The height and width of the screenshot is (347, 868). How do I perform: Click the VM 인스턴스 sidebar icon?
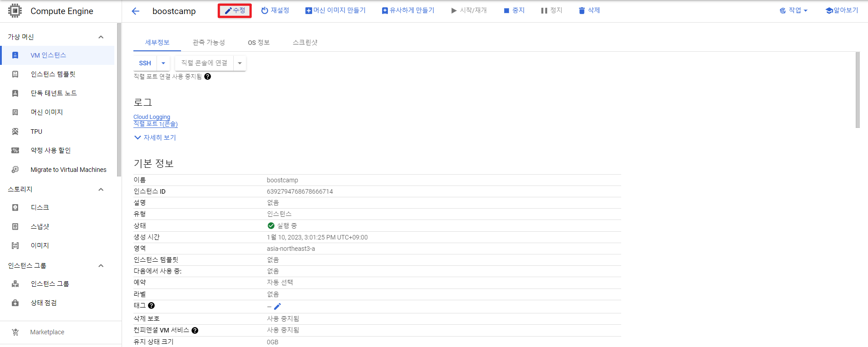point(15,55)
